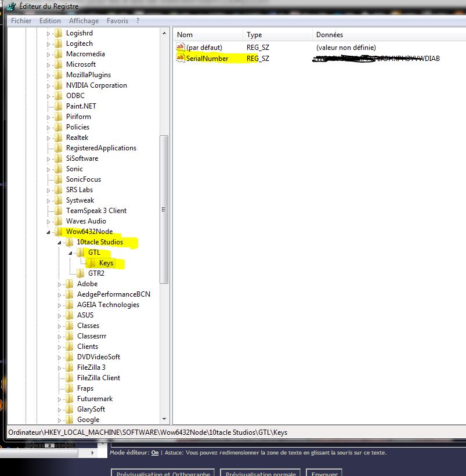The width and height of the screenshot is (466, 476).
Task: Click the TeamSpeak 3 Client folder icon
Action: [58, 211]
